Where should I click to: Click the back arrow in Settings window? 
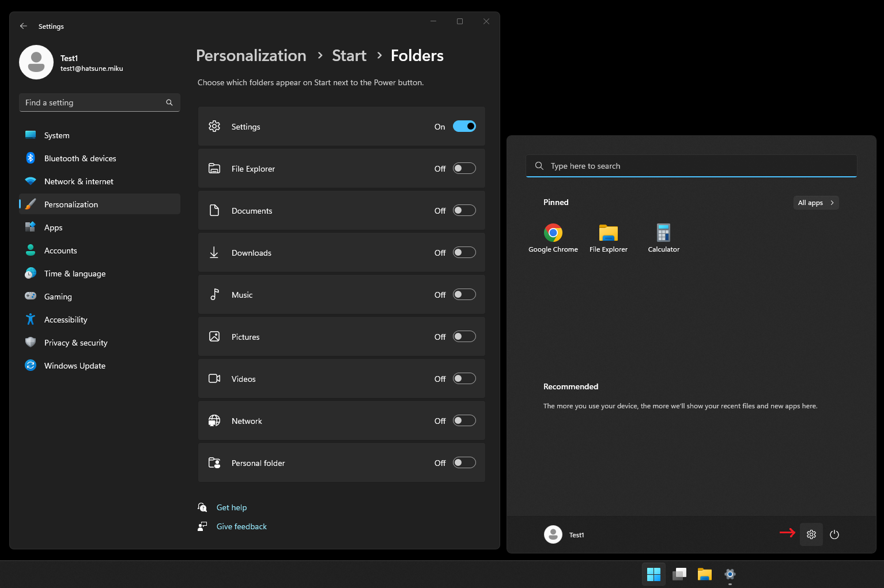click(x=24, y=26)
